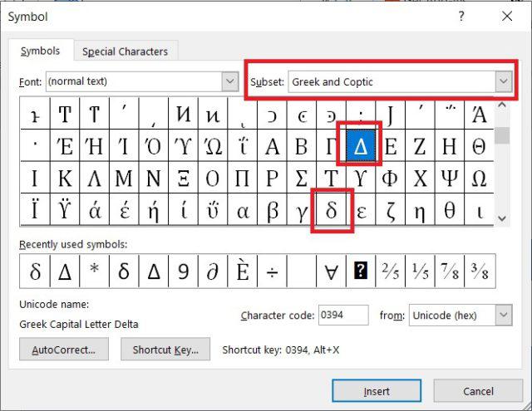Pick the small iota with dialytika and tonos ΐ
Viewport: 532px width, 411px height.
pos(242,146)
